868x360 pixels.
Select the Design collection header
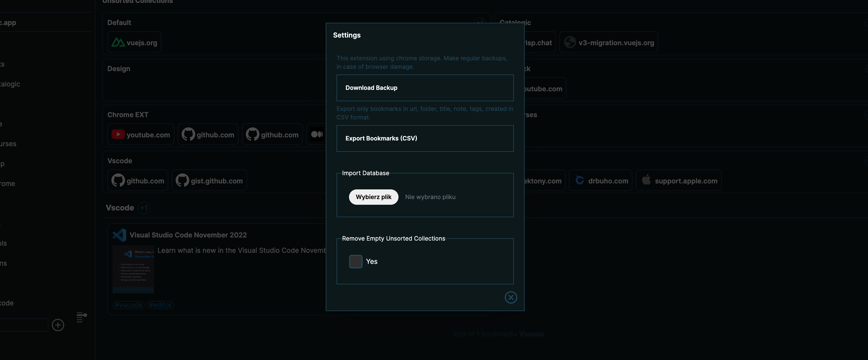(x=119, y=69)
